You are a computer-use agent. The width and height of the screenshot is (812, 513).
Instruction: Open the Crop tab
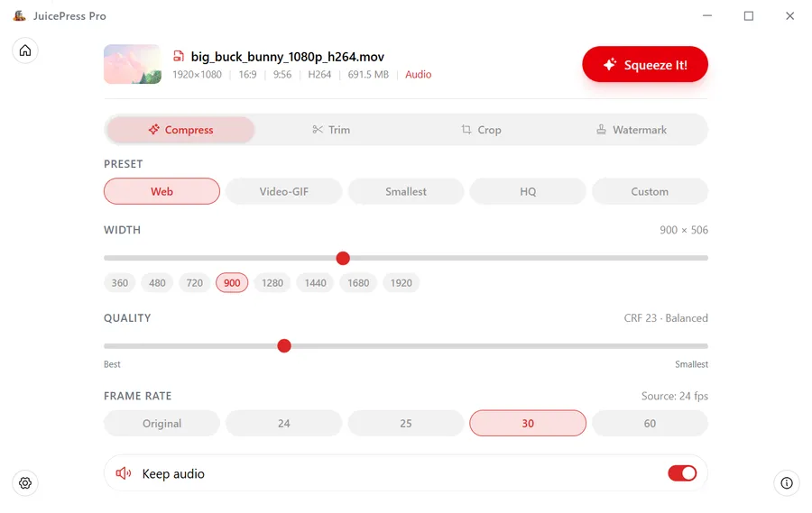click(x=481, y=130)
